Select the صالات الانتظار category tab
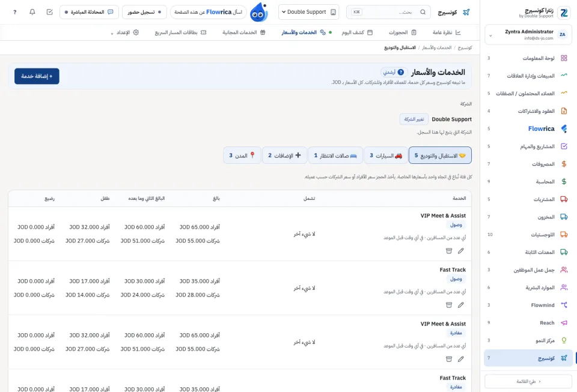This screenshot has width=577, height=392. pos(335,155)
